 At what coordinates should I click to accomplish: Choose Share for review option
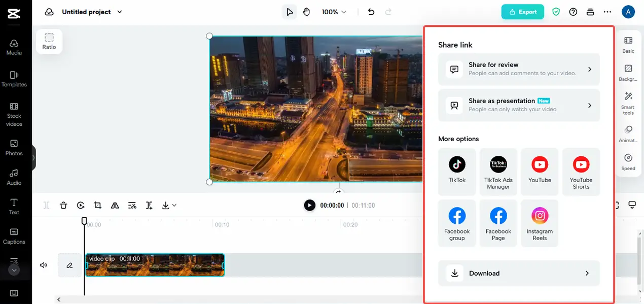pos(519,69)
